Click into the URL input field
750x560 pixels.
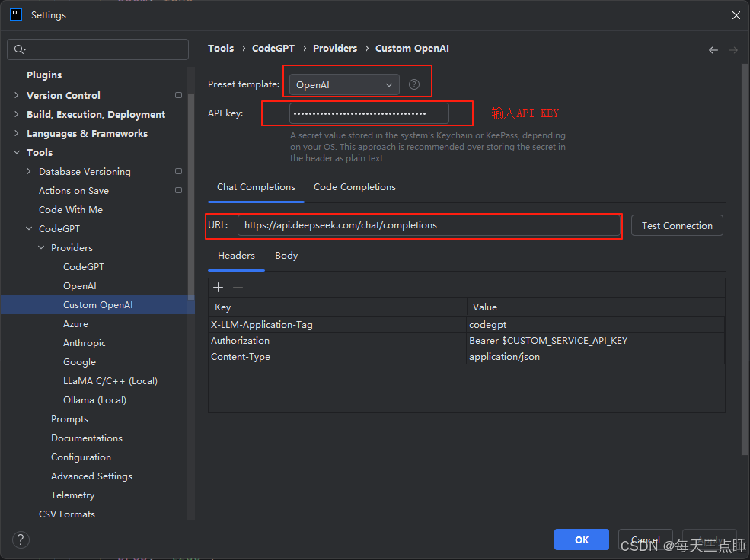pyautogui.click(x=429, y=225)
